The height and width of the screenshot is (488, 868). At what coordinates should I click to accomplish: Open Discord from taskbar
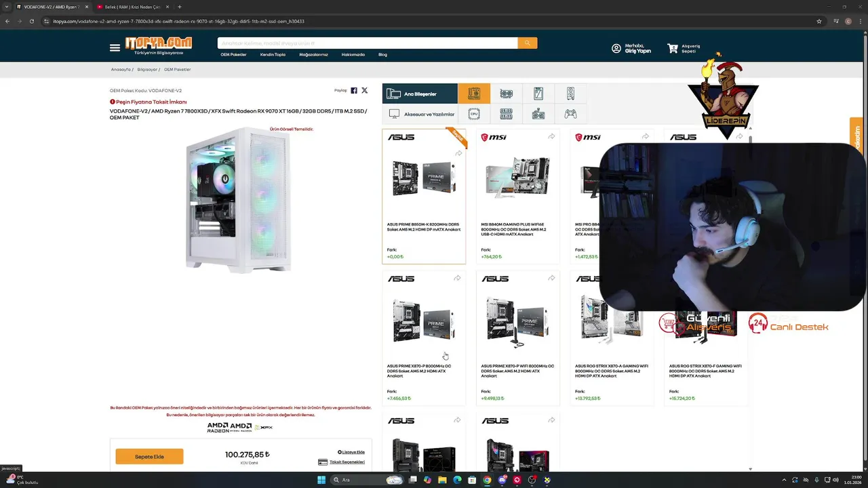[502, 480]
